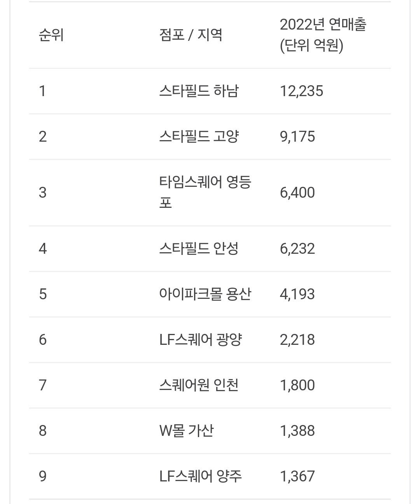Select the 6,400 sales figure
Image resolution: width=420 pixels, height=504 pixels.
pyautogui.click(x=297, y=192)
